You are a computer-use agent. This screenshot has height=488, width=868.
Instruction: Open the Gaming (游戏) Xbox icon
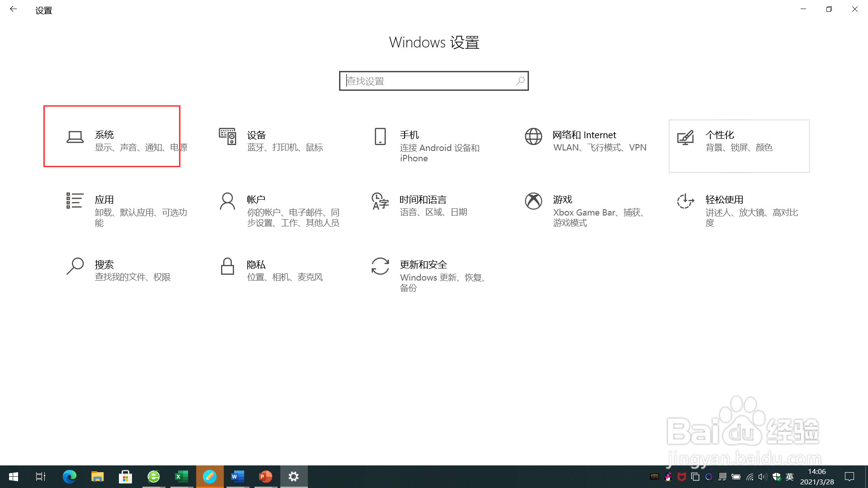tap(533, 202)
